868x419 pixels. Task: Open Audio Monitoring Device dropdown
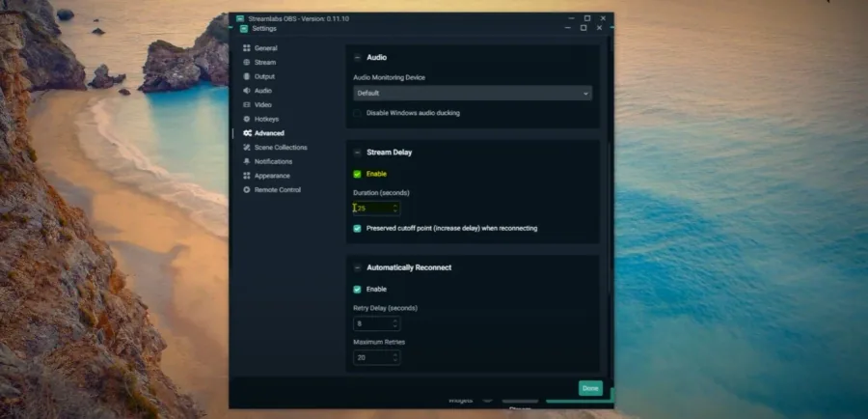tap(473, 93)
